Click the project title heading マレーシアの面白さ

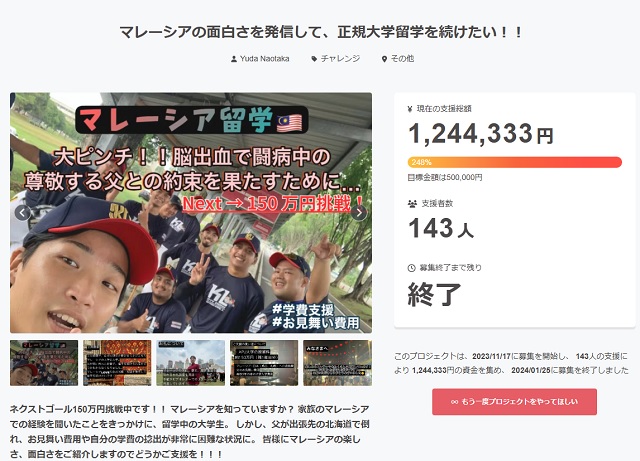tap(320, 32)
